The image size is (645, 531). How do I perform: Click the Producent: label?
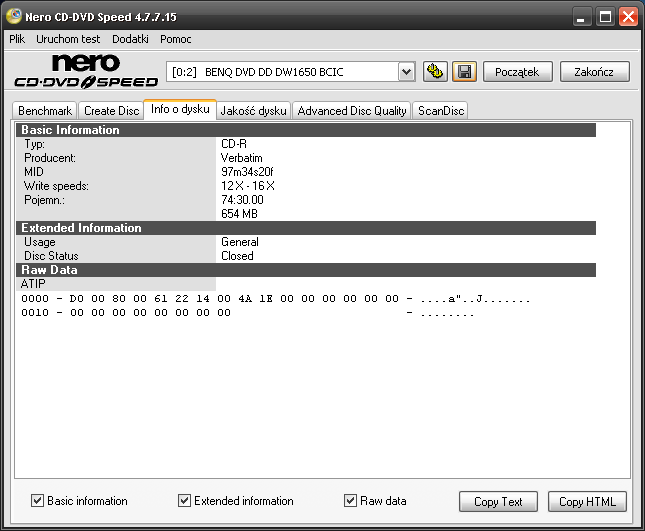(x=50, y=158)
